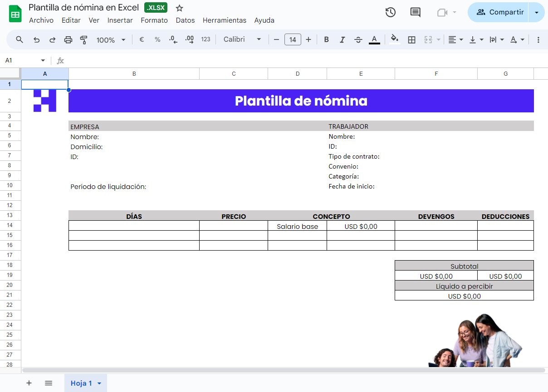Format selection as percent
The height and width of the screenshot is (392, 548).
(157, 39)
